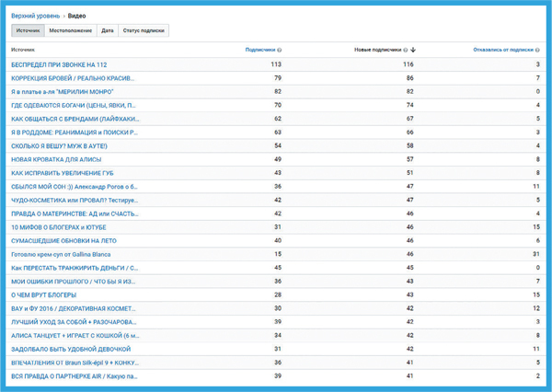Click Источник column header
The width and height of the screenshot is (552, 392).
coord(25,50)
